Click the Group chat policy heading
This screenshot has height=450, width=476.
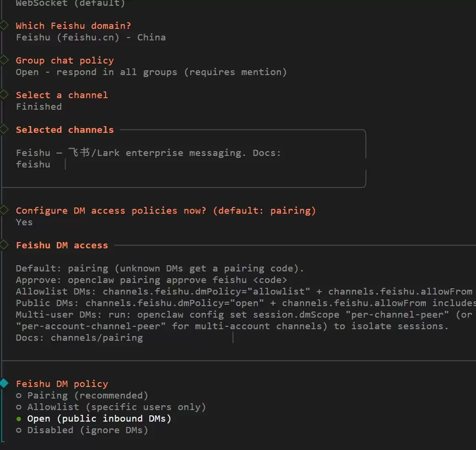coord(65,60)
